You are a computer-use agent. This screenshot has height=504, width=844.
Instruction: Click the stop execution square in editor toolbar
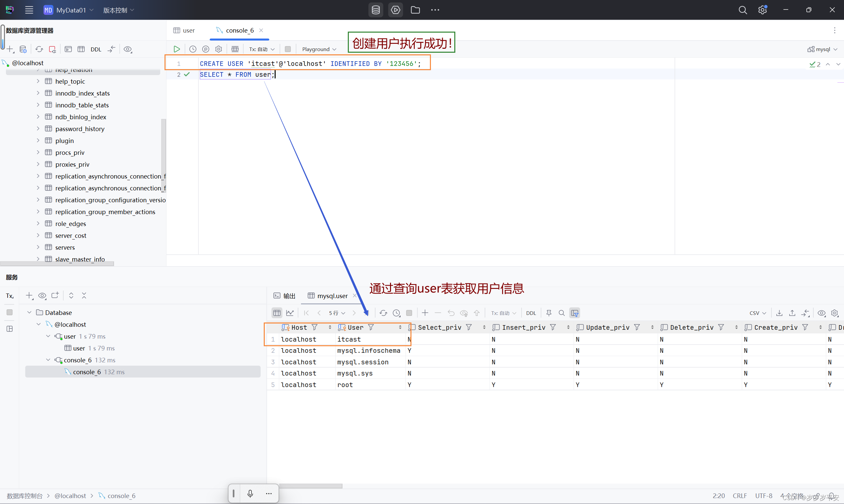287,49
